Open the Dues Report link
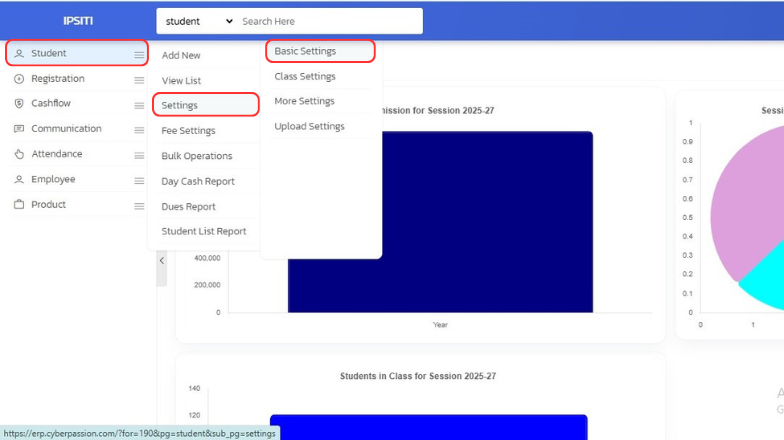The height and width of the screenshot is (440, 784). click(x=188, y=207)
